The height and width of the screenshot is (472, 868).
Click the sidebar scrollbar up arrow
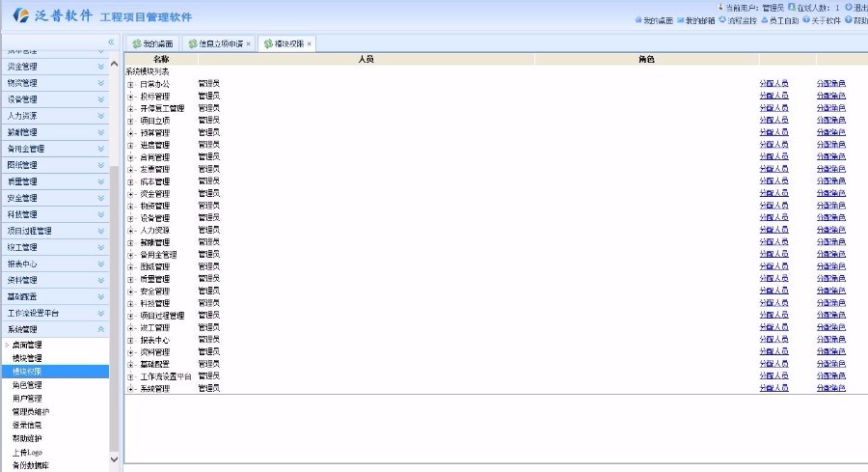click(114, 64)
